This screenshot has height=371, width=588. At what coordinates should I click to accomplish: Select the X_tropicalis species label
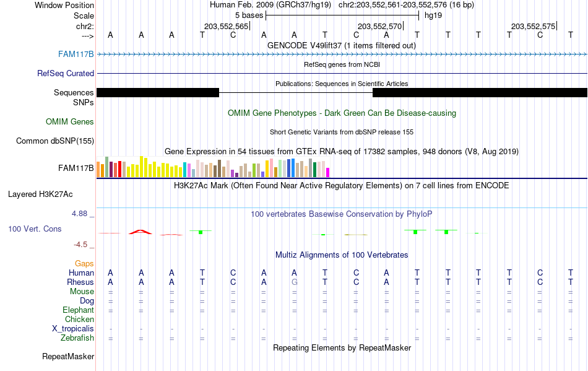click(x=73, y=329)
